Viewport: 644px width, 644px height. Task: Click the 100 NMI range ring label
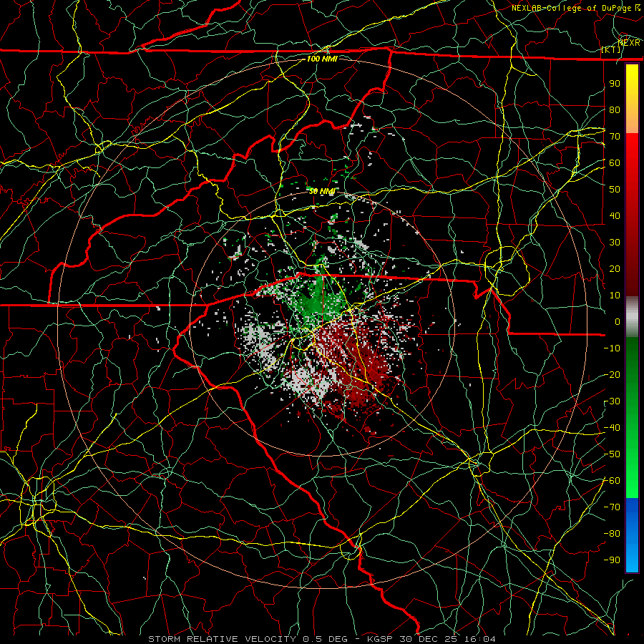tap(322, 59)
